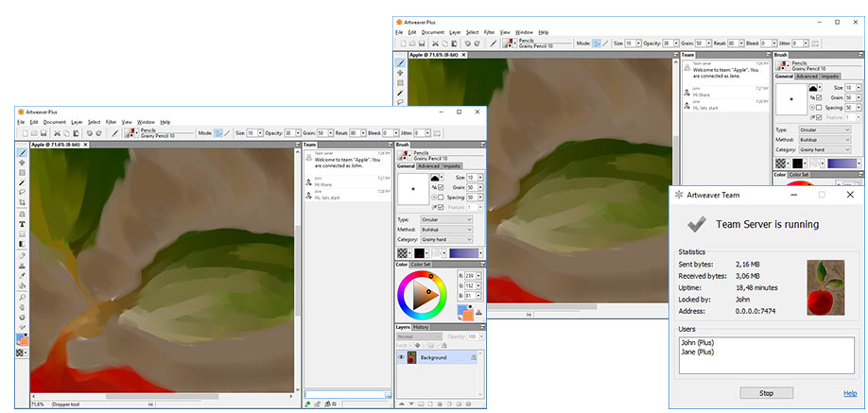Enable straight line Mode in front toolbar
Screen dimensions: 868x413
pos(227,133)
